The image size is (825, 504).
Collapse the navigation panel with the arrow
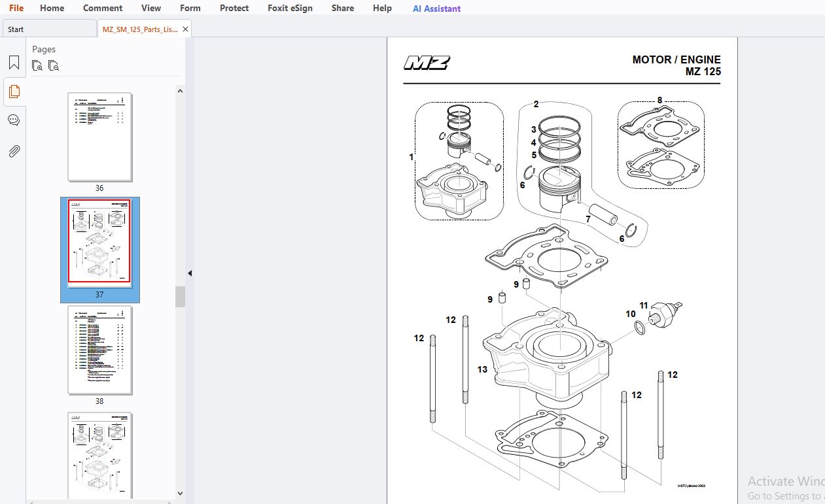click(190, 273)
